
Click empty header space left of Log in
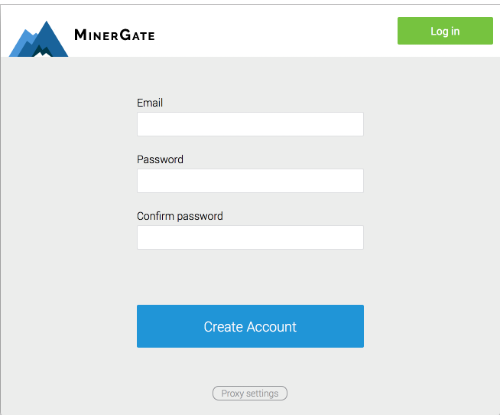pos(277,32)
